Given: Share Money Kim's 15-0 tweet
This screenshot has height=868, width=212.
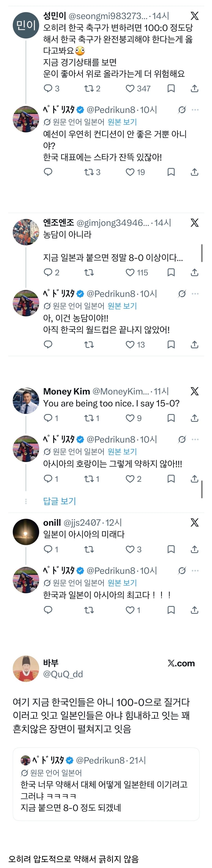Looking at the screenshot, I should tap(194, 418).
